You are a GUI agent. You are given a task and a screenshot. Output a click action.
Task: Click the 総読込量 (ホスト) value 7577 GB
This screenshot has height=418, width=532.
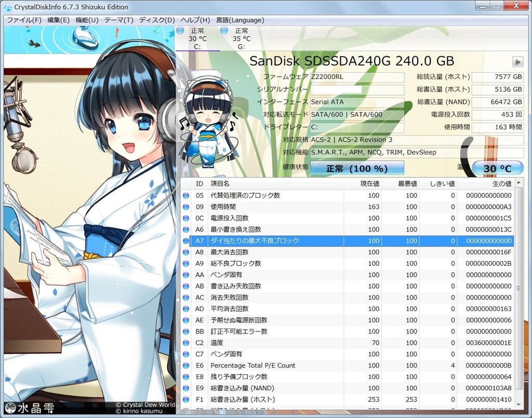click(x=497, y=77)
